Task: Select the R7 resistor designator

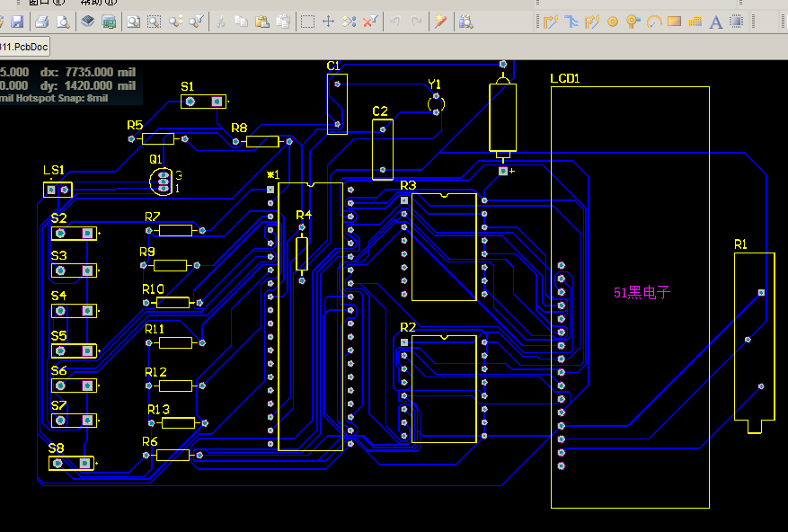Action: pyautogui.click(x=152, y=217)
